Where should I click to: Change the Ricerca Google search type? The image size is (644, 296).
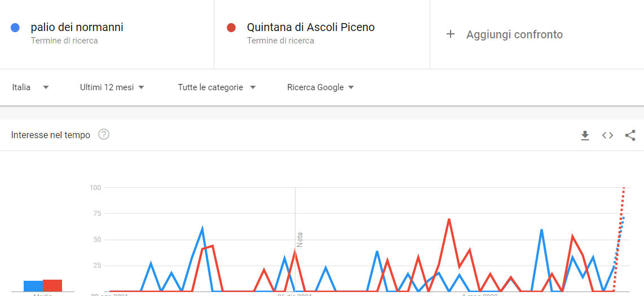[321, 87]
